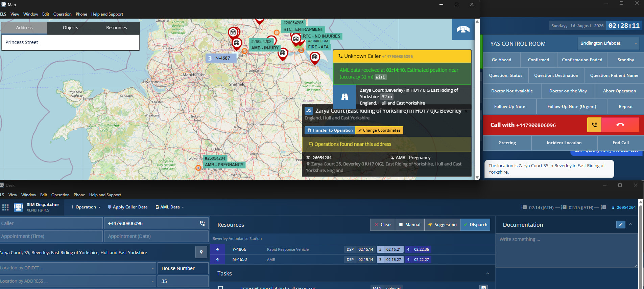
Task: Open the Location by OBJECT dropdown
Action: point(78,268)
